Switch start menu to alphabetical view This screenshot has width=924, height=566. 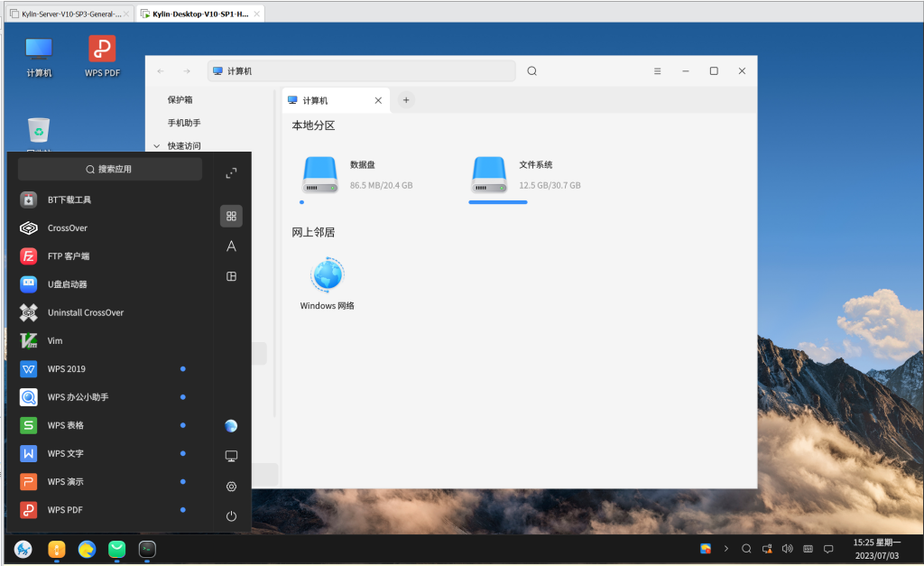tap(231, 246)
